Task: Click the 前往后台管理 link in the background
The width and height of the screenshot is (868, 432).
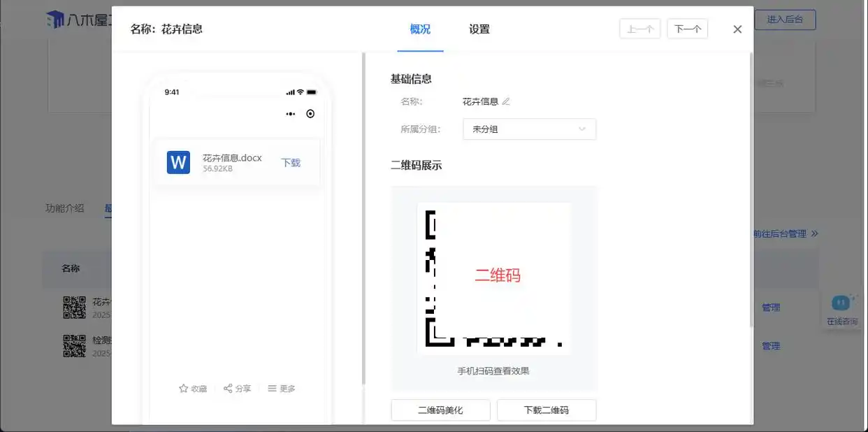Action: (x=786, y=234)
